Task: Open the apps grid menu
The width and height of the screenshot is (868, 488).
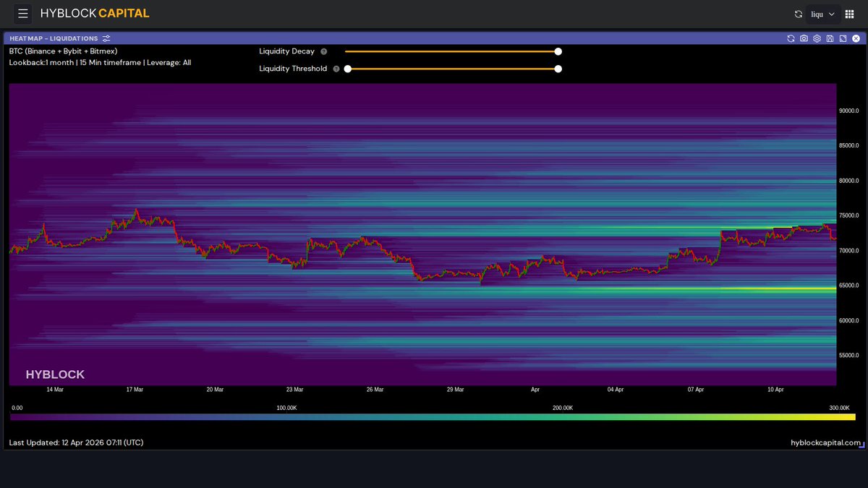Action: [x=849, y=14]
